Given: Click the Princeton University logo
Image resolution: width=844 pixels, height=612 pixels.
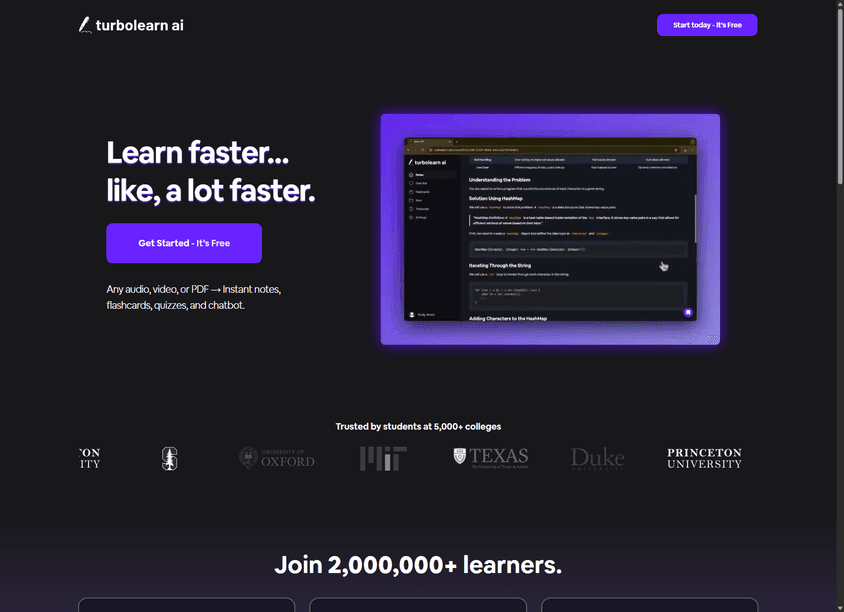Looking at the screenshot, I should click(x=704, y=458).
